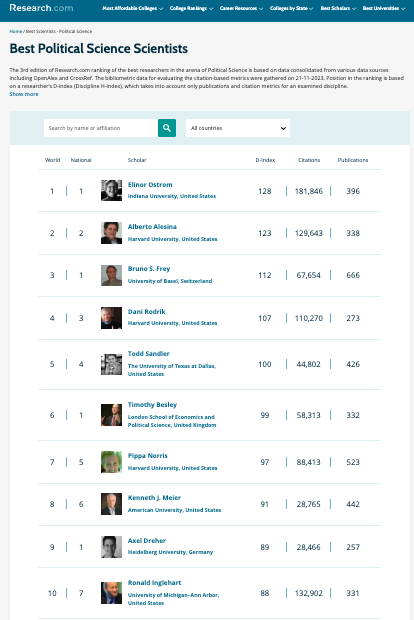Click the Citations column header
The height and width of the screenshot is (620, 414).
tap(309, 160)
